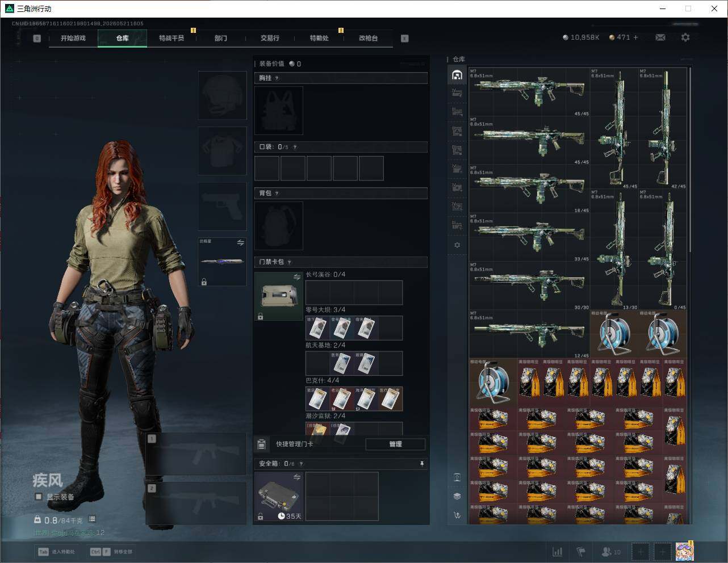Select the empty pistol slot

(x=222, y=207)
